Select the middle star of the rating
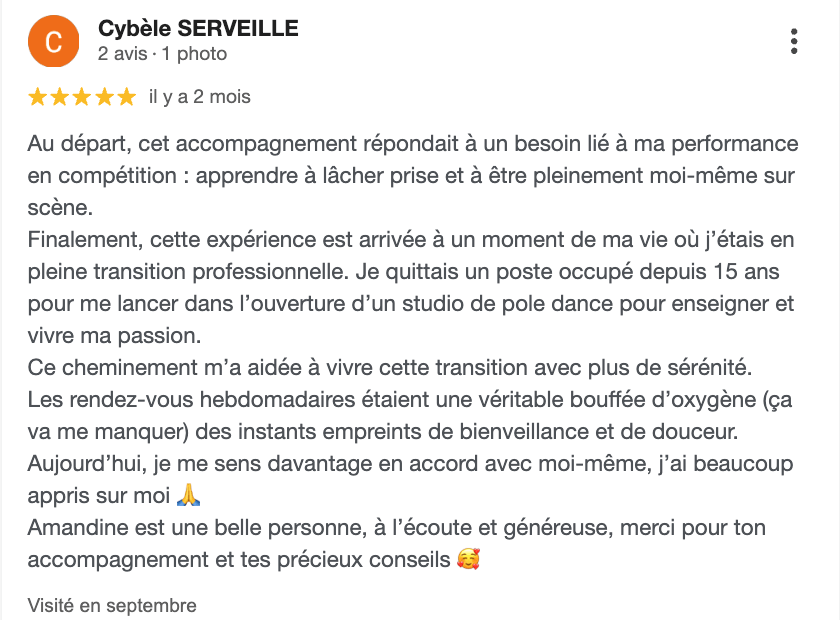 tap(82, 97)
